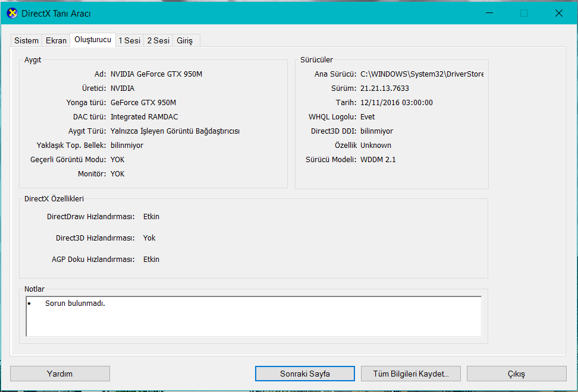Exit with the Çıkış button

[516, 374]
